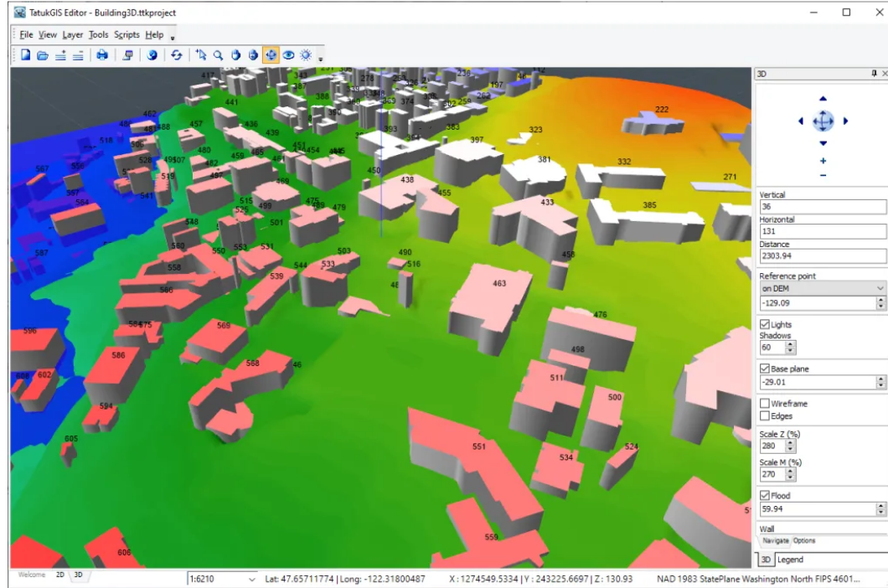The height and width of the screenshot is (588, 888).
Task: Click the Print icon in toolbar
Action: pyautogui.click(x=101, y=55)
